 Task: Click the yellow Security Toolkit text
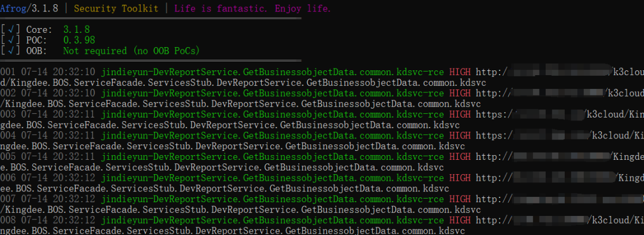[x=116, y=9]
